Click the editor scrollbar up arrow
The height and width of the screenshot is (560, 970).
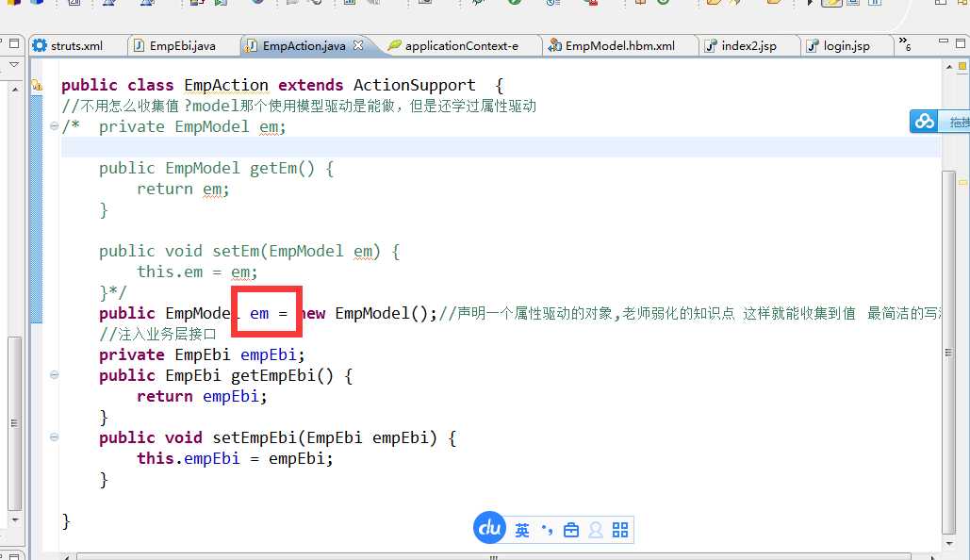pyautogui.click(x=949, y=66)
